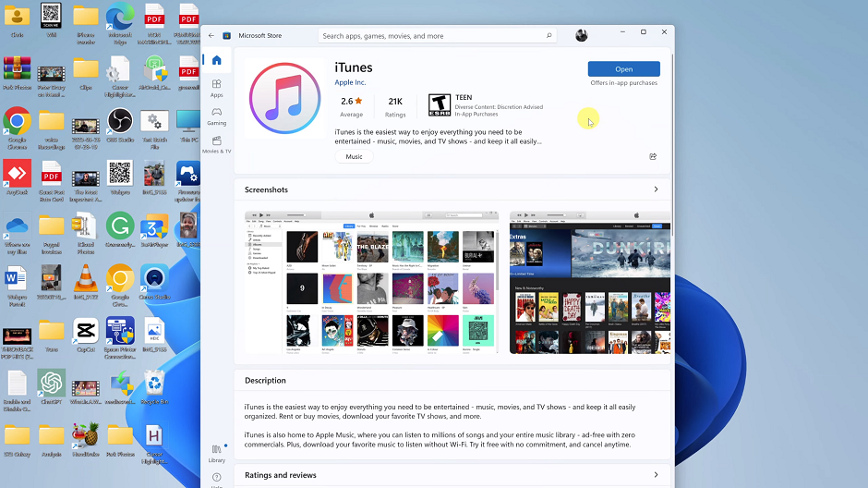Expand the Ratings and reviews chevron
The image size is (868, 488).
[656, 475]
